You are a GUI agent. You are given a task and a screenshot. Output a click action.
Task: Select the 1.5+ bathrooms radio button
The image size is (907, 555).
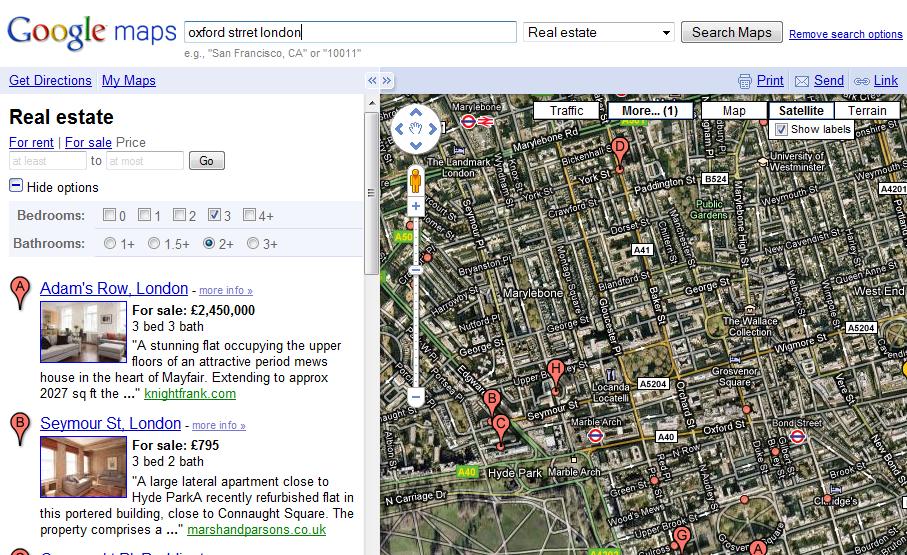click(x=154, y=244)
